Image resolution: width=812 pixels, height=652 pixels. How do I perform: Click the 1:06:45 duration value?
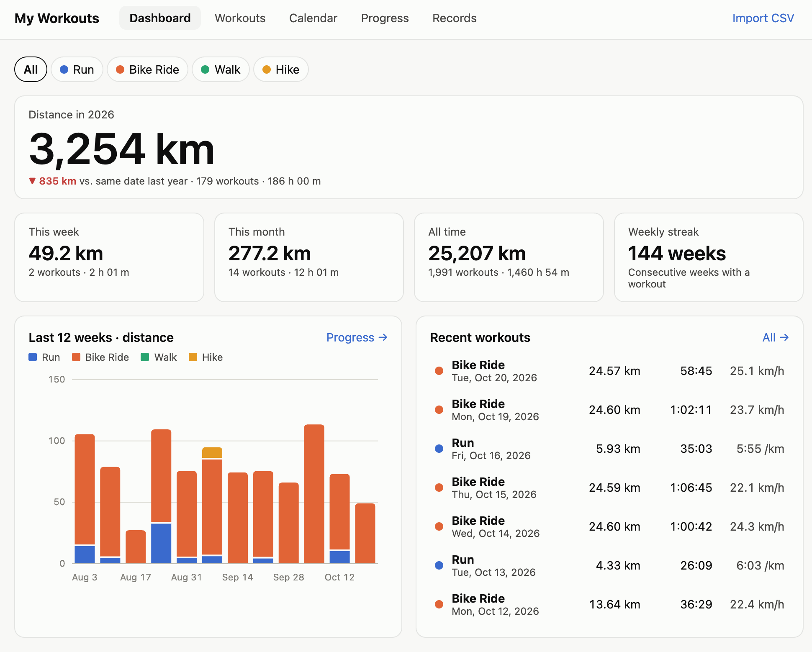(x=691, y=488)
